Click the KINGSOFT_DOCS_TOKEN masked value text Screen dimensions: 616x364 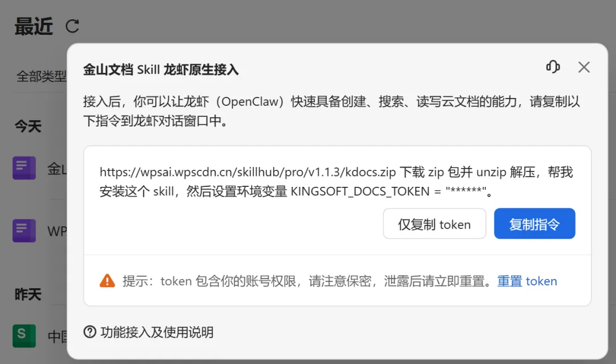coord(466,191)
